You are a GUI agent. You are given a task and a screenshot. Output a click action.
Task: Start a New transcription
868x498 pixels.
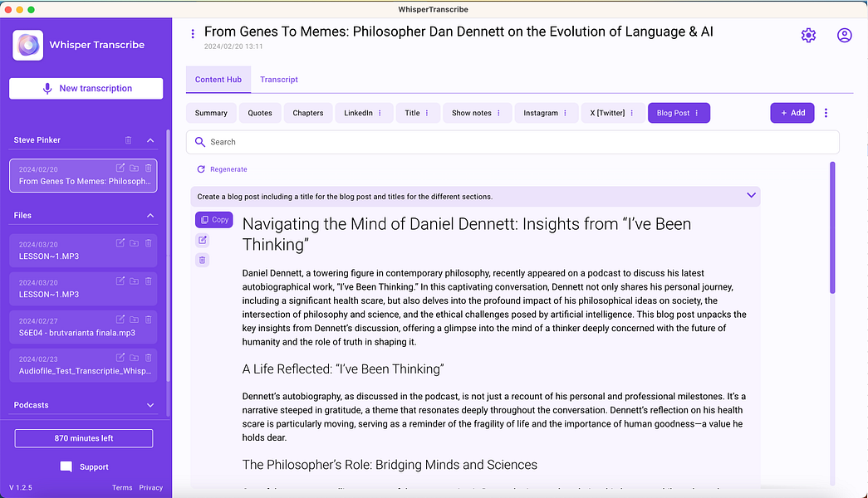click(x=86, y=89)
